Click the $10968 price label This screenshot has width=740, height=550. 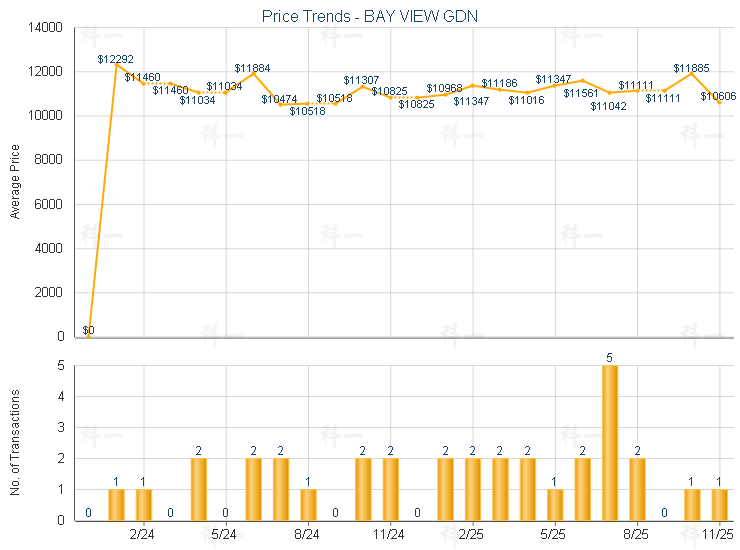[x=444, y=89]
